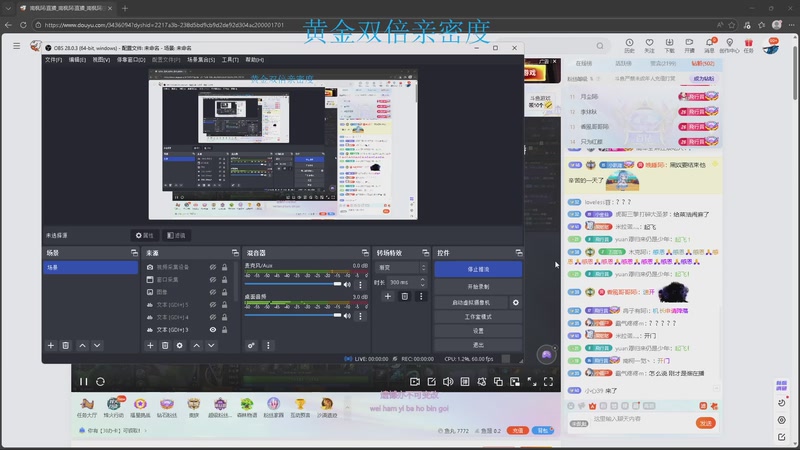Open 桌面音频 channel options menu
Viewport: 800px width, 450px height.
(360, 316)
